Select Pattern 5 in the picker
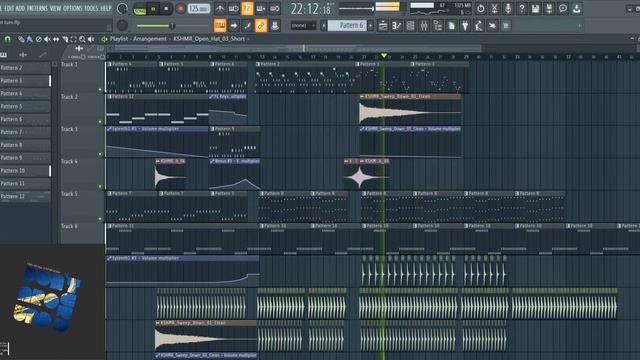The height and width of the screenshot is (360, 640). 25,107
